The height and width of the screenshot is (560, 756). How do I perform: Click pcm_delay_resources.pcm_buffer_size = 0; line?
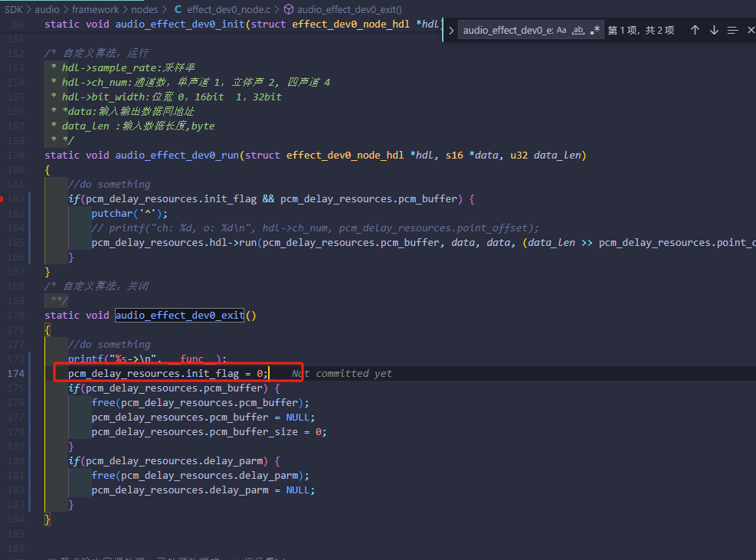click(x=209, y=432)
